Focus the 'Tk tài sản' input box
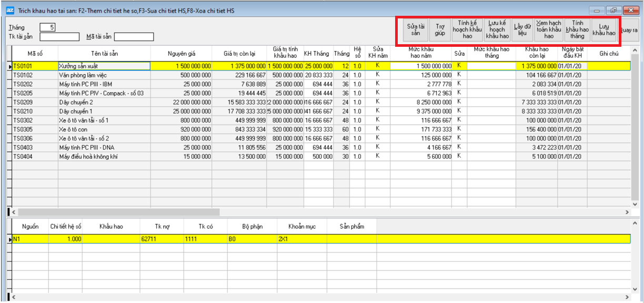 [59, 37]
